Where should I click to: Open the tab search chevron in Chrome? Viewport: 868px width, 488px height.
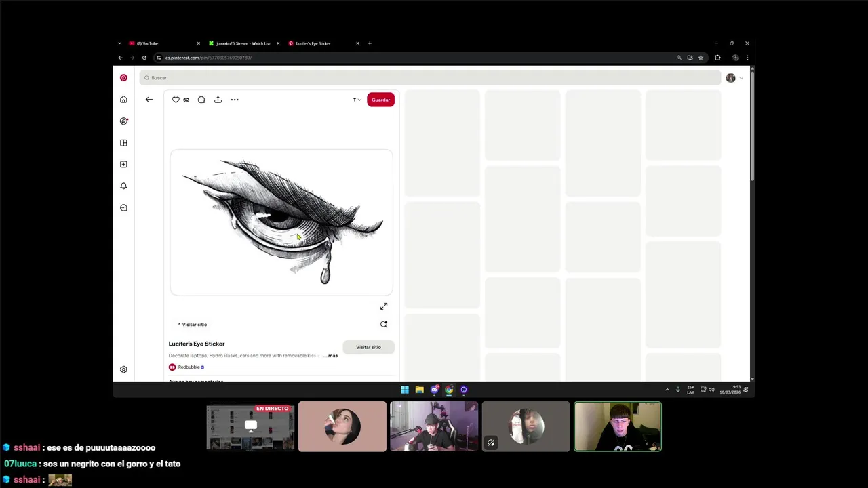pos(119,43)
